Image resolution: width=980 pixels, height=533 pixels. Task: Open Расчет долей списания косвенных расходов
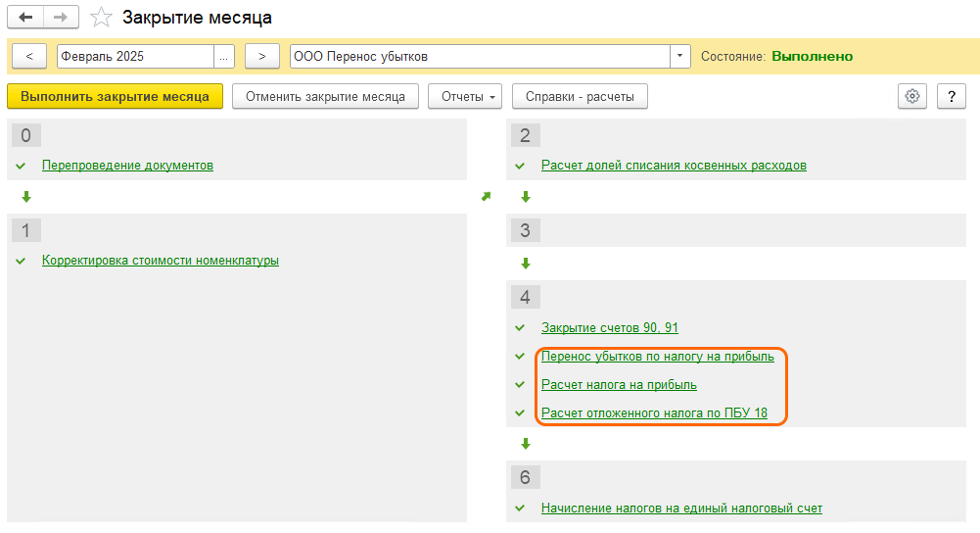674,166
